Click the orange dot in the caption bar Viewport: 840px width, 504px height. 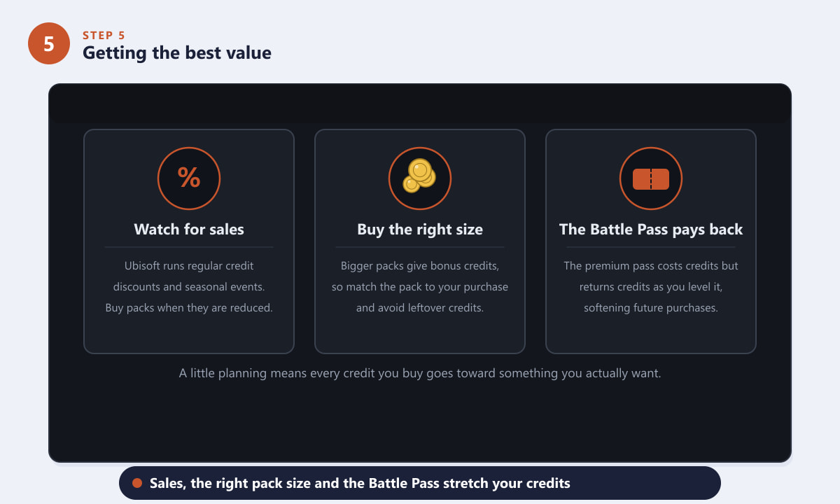(x=137, y=483)
